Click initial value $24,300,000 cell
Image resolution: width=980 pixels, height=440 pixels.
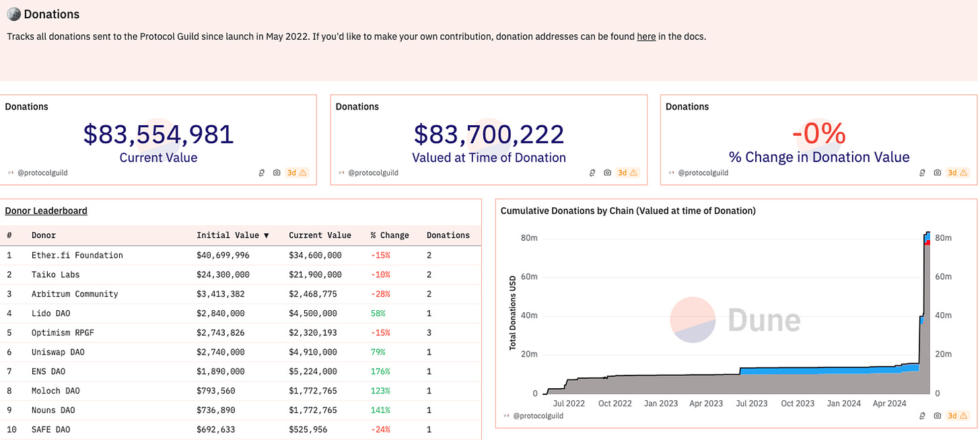pyautogui.click(x=223, y=274)
